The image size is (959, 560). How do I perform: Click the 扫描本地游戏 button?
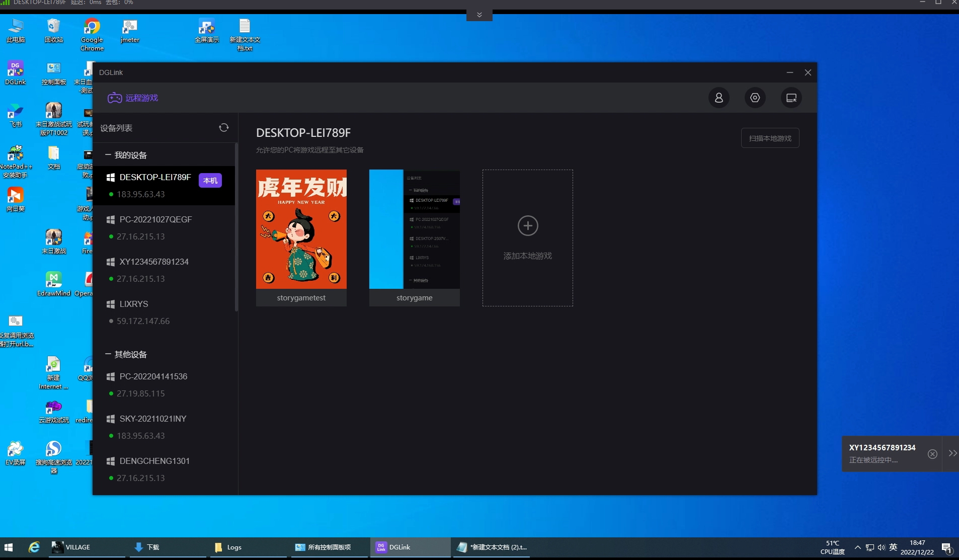[770, 138]
